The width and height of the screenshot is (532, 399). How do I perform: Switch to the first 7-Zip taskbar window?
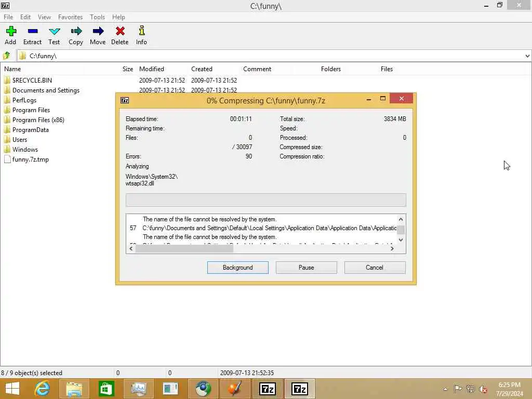pyautogui.click(x=268, y=389)
